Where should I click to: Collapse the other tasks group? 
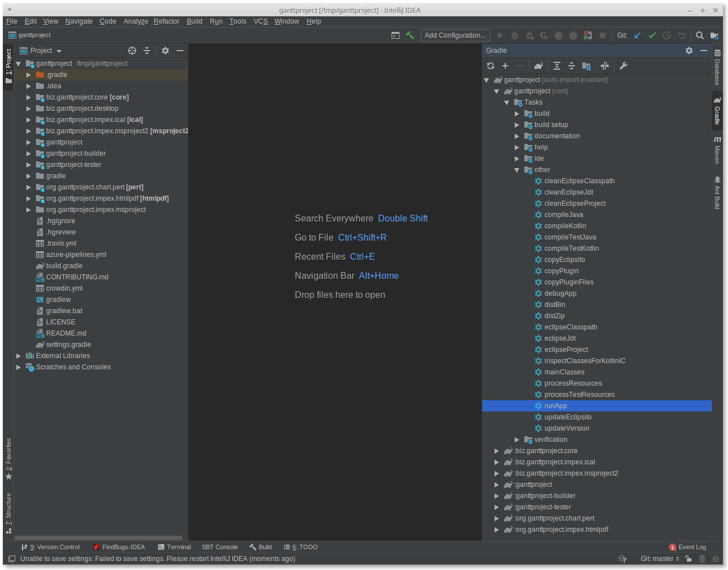coord(517,170)
